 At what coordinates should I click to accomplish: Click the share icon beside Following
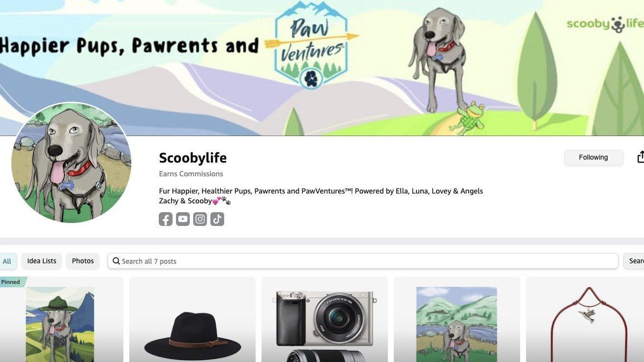(640, 157)
